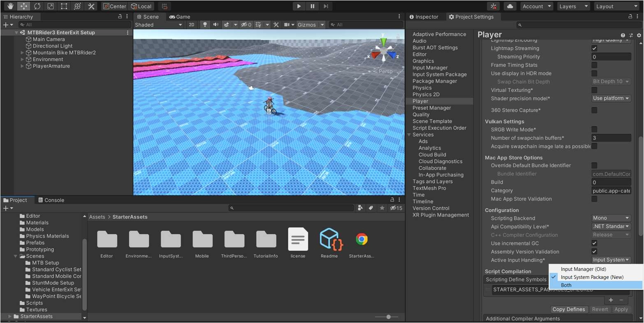
Task: Enable Virtual Texturing checkbox
Action: (x=594, y=90)
